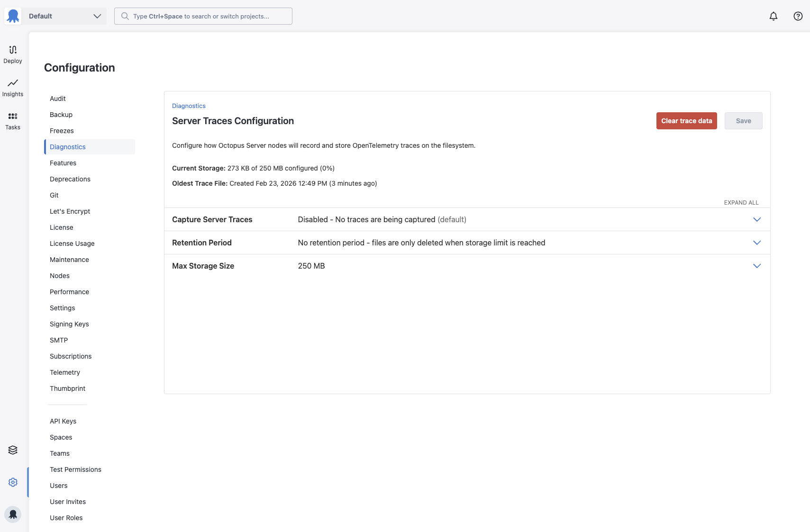View the Tasks section

pyautogui.click(x=13, y=120)
